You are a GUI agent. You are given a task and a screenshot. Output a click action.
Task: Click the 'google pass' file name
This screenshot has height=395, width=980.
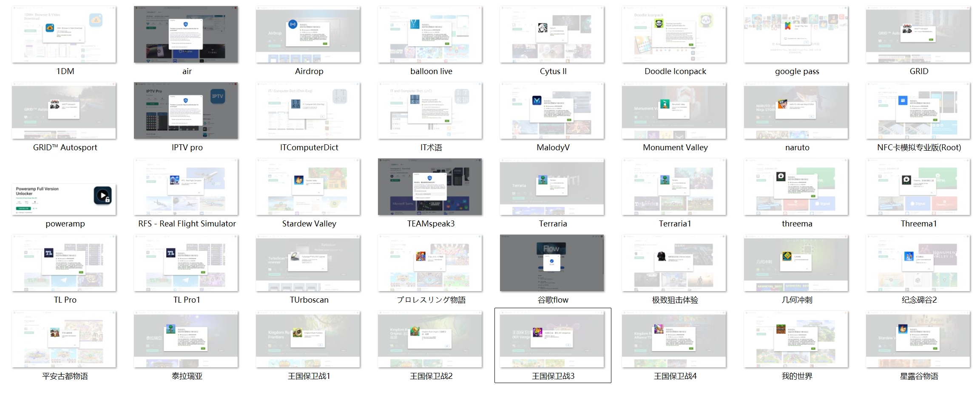coord(797,72)
